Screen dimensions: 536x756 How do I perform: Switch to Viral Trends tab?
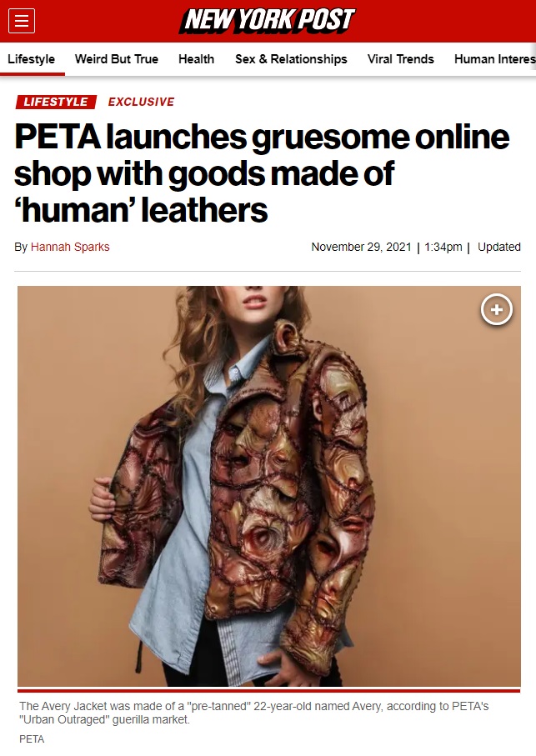401,59
